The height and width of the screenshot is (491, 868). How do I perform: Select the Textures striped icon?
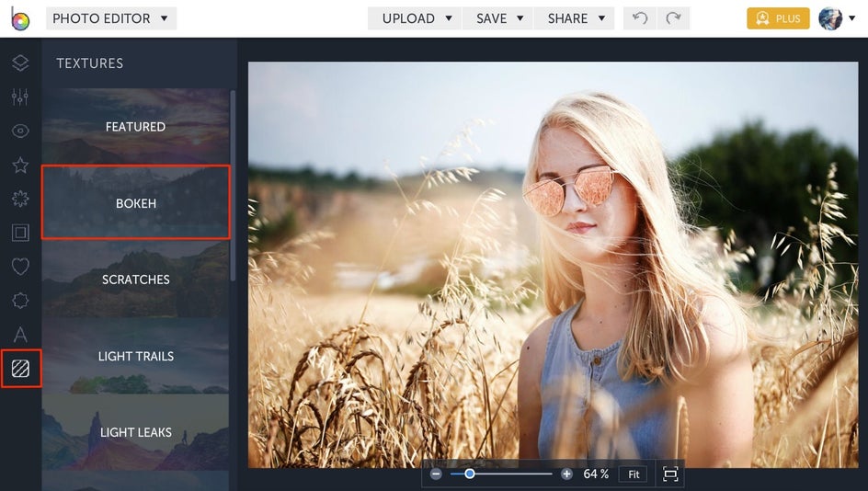click(20, 369)
